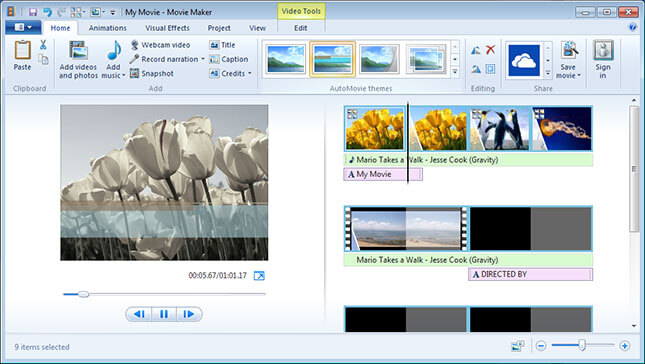Screen dimensions: 645x364
Task: Click the Cut scissors icon
Action: coord(43,45)
